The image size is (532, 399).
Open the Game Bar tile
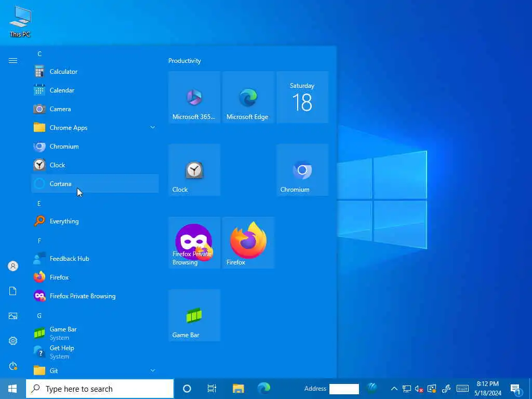pyautogui.click(x=194, y=315)
